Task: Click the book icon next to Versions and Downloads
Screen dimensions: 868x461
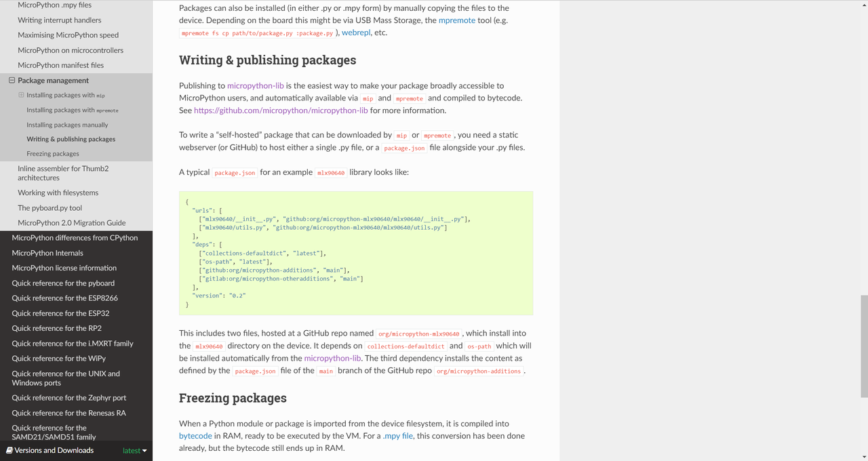Action: click(7, 450)
